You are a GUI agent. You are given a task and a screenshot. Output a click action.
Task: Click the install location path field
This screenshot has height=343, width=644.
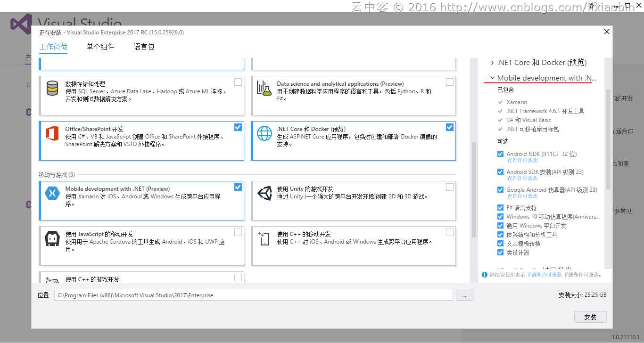pos(254,295)
